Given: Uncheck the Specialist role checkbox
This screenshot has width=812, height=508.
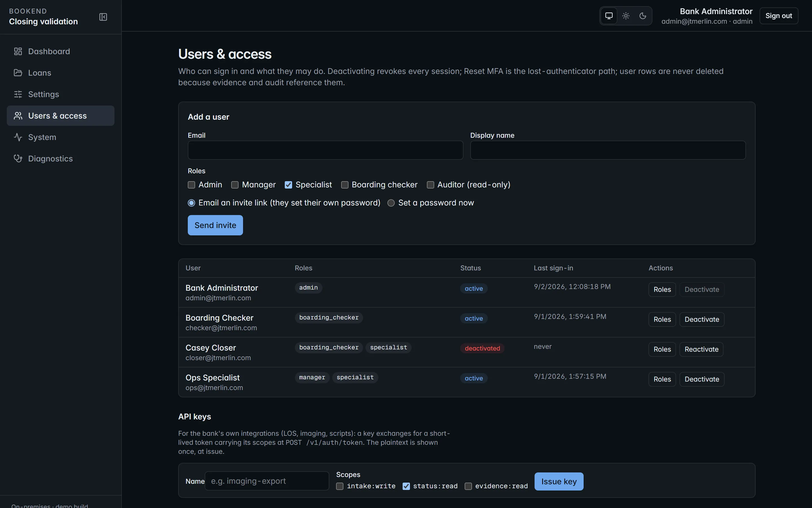Looking at the screenshot, I should coord(288,185).
